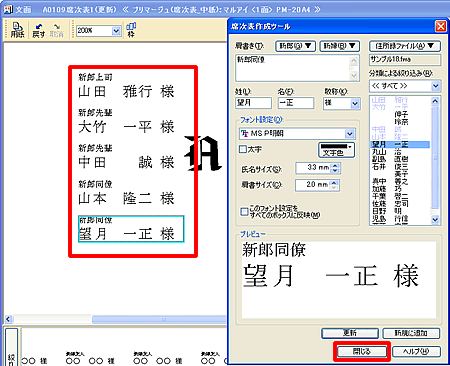The image size is (450, 366).
Task: Toggle the 太字 bold checkbox
Action: pos(243,149)
